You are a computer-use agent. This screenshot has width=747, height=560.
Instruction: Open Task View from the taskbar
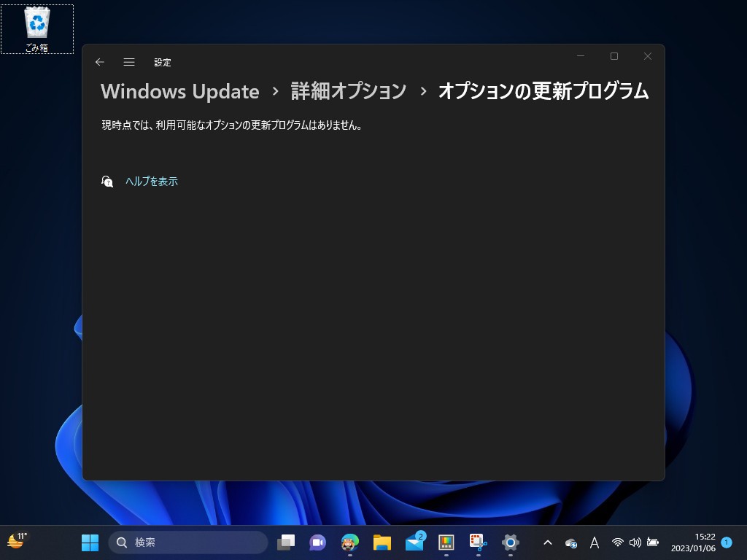coord(285,542)
